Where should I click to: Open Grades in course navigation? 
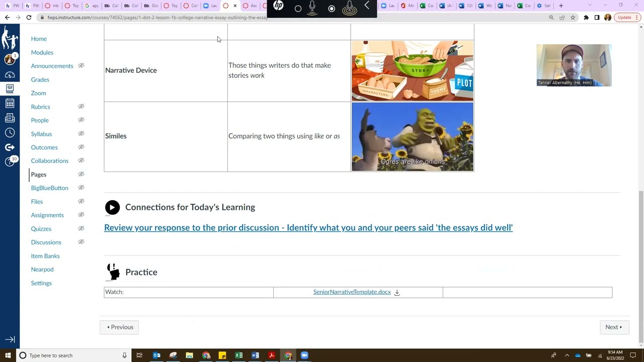click(40, 79)
